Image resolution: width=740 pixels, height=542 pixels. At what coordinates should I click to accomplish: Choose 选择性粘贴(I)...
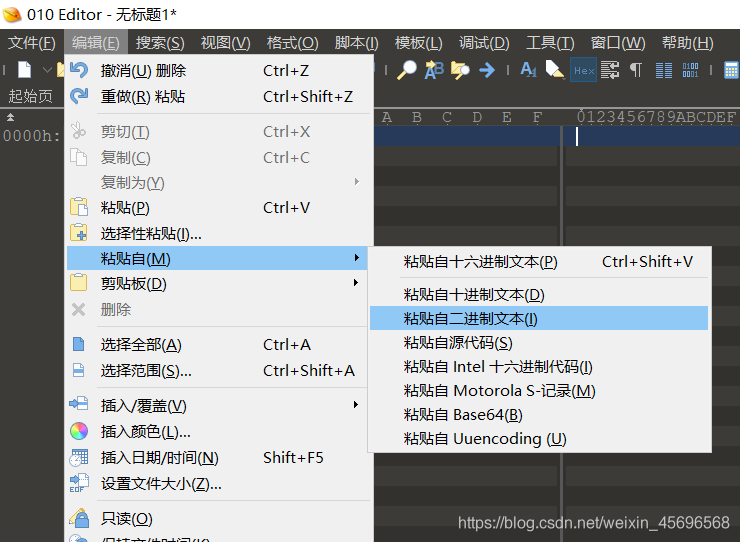(x=219, y=234)
